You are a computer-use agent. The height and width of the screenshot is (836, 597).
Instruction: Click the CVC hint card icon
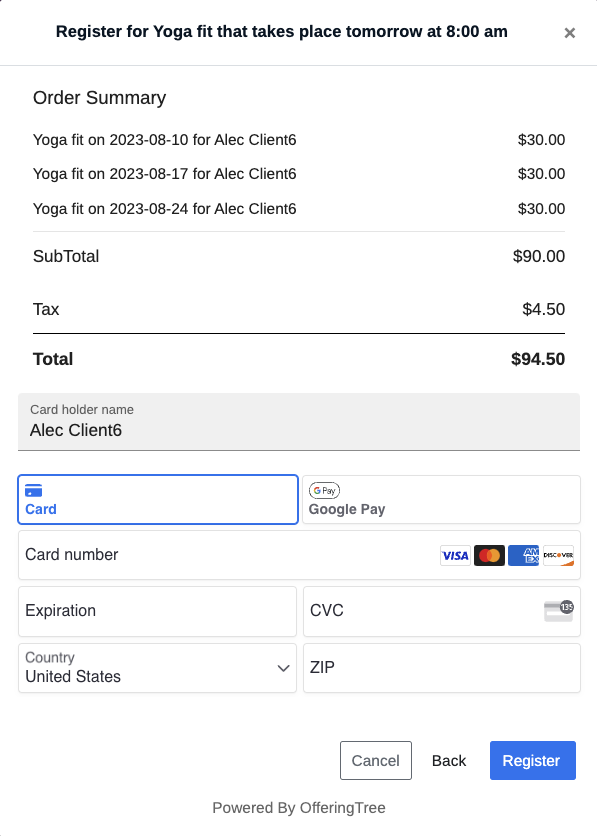(x=558, y=611)
